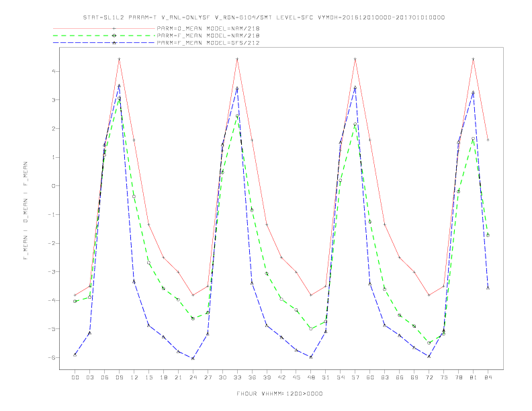This screenshot has width=532, height=411.
Task: Click x-axis tick label 84
Action: tap(488, 377)
